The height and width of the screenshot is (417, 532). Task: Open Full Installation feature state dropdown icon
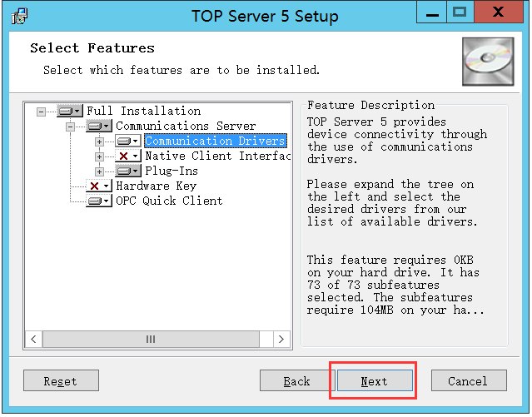coord(69,111)
